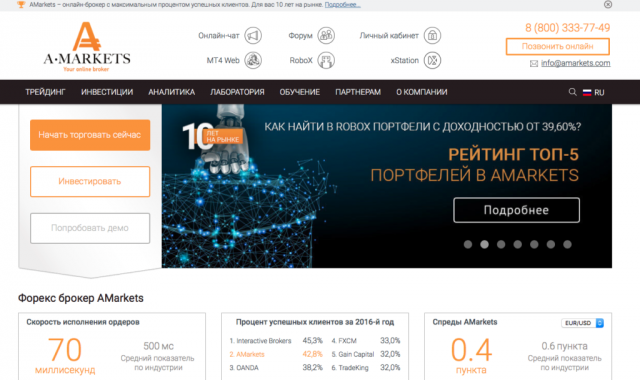Click the '0.4 пункта' spread value
Screen dimensions: 640x380
tap(471, 356)
